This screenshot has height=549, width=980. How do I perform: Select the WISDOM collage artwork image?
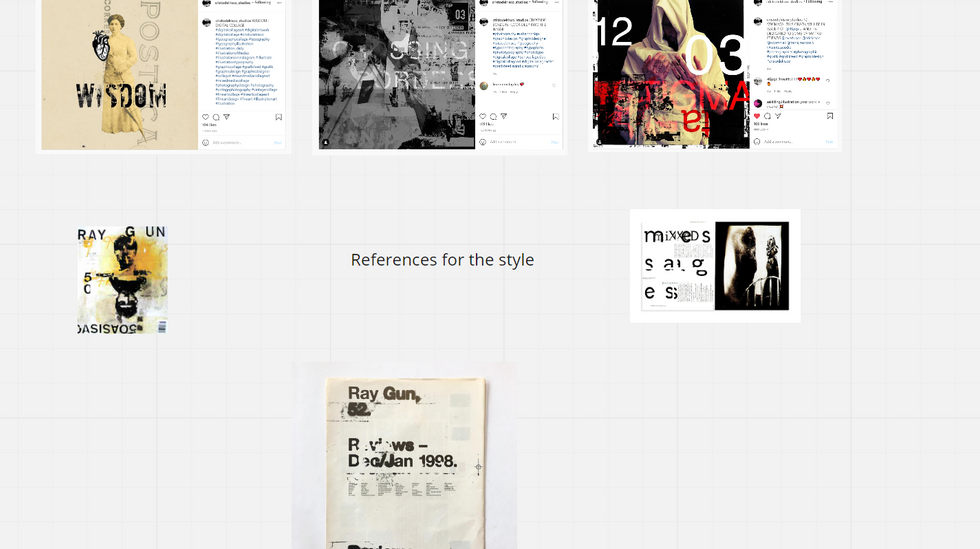pos(119,74)
